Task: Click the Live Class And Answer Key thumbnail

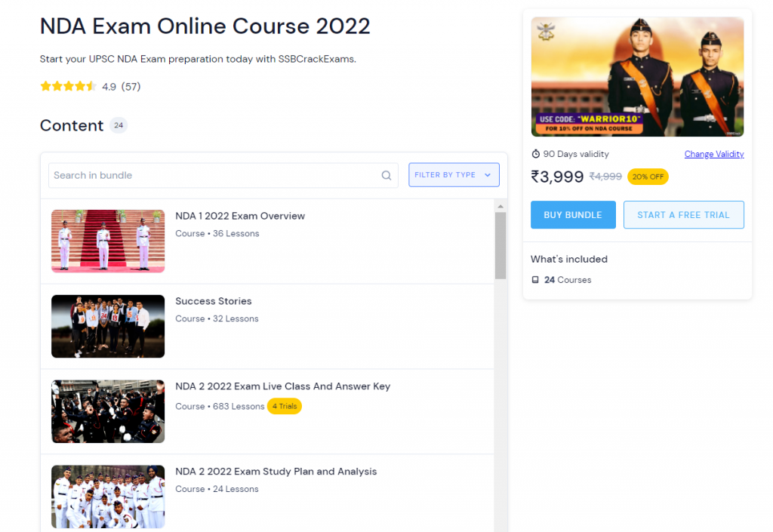Action: click(108, 411)
